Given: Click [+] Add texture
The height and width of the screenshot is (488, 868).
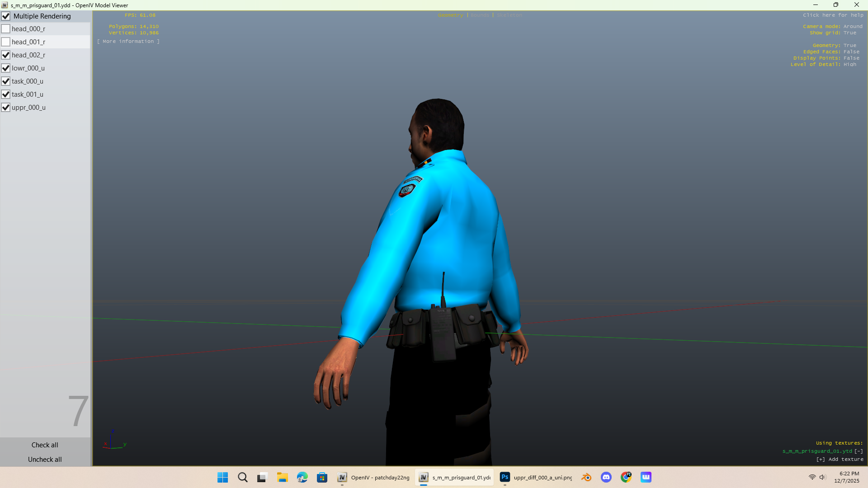Looking at the screenshot, I should [x=840, y=459].
